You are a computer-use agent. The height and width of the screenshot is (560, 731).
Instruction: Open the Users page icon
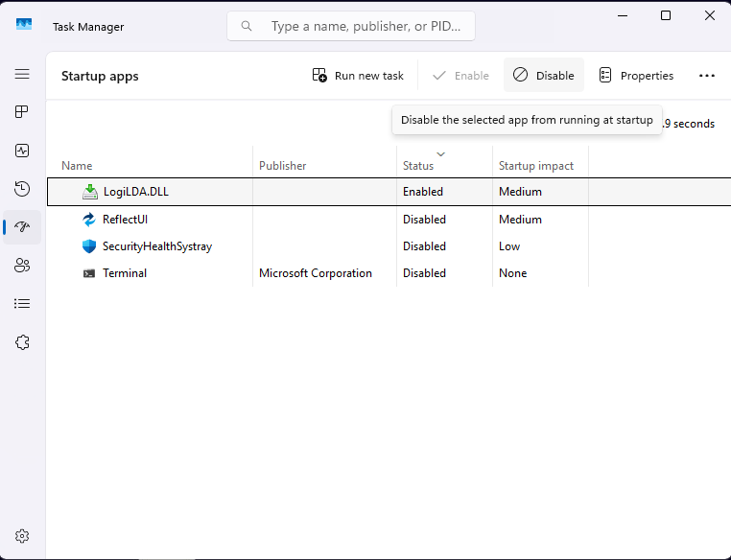click(x=22, y=265)
